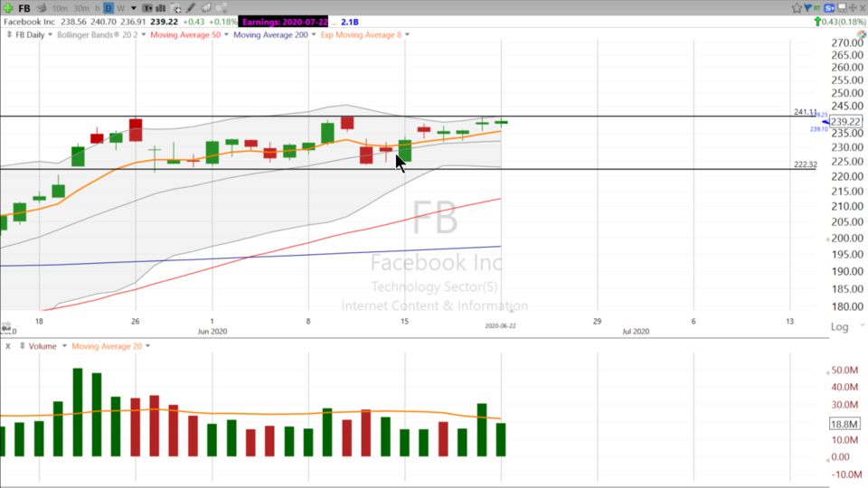The width and height of the screenshot is (868, 488).
Task: Switch to the 30m timeframe
Action: pos(81,8)
